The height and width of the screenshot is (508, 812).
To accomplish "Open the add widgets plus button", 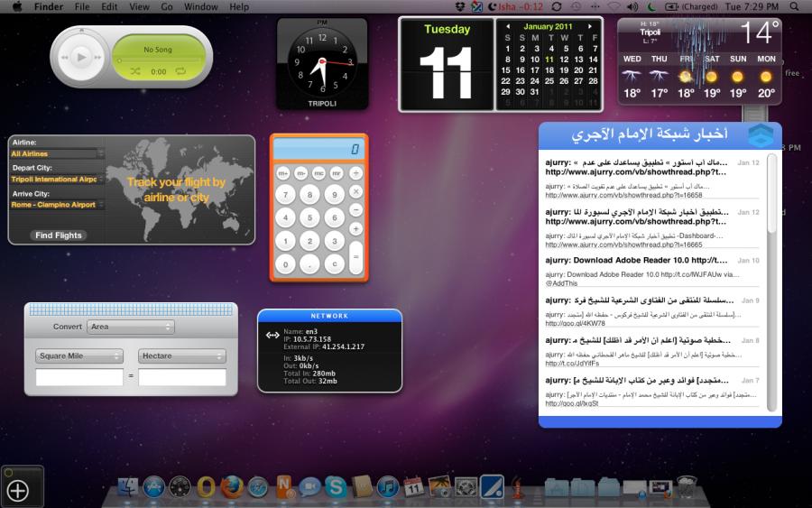I will tap(18, 490).
